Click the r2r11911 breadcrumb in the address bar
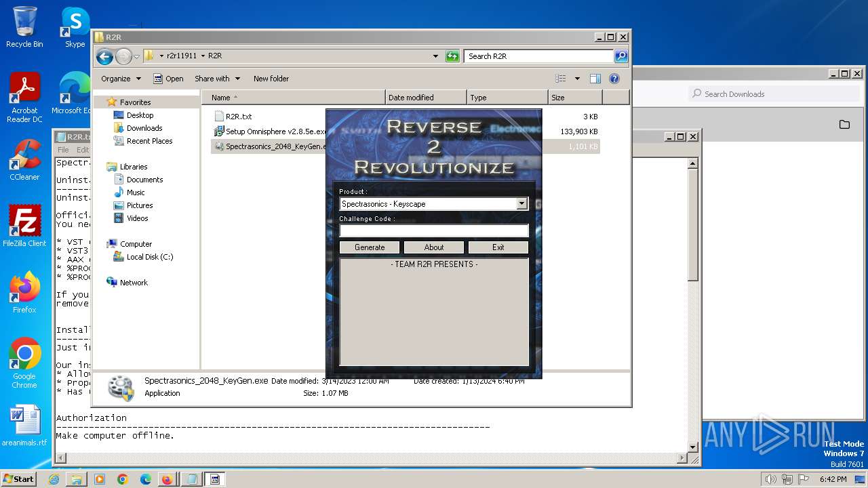Screen dimensions: 868x488 181,56
